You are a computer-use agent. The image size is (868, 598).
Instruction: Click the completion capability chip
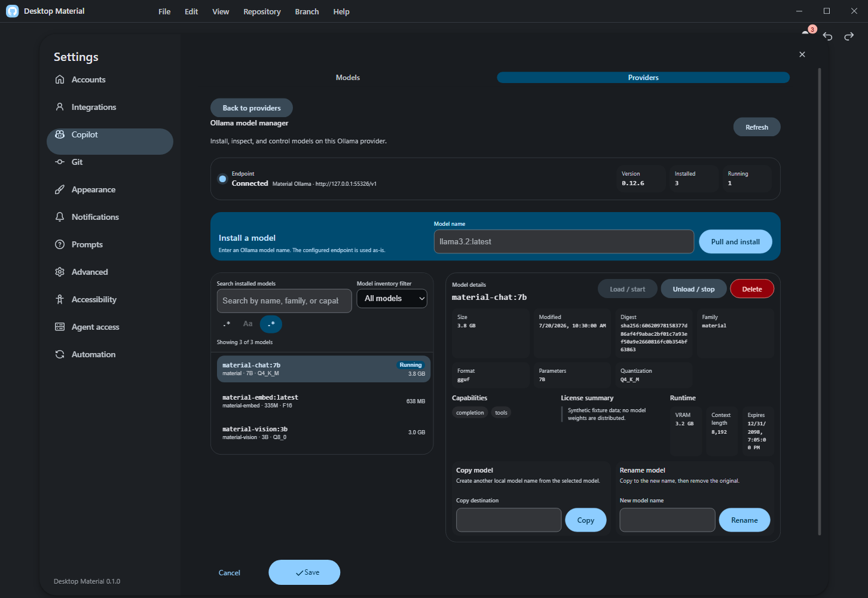coord(470,413)
